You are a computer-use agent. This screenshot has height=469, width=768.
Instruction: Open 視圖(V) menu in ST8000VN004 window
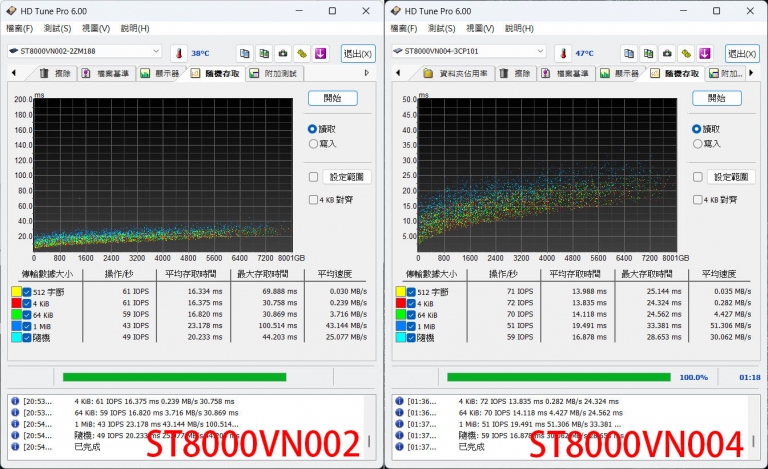point(480,28)
